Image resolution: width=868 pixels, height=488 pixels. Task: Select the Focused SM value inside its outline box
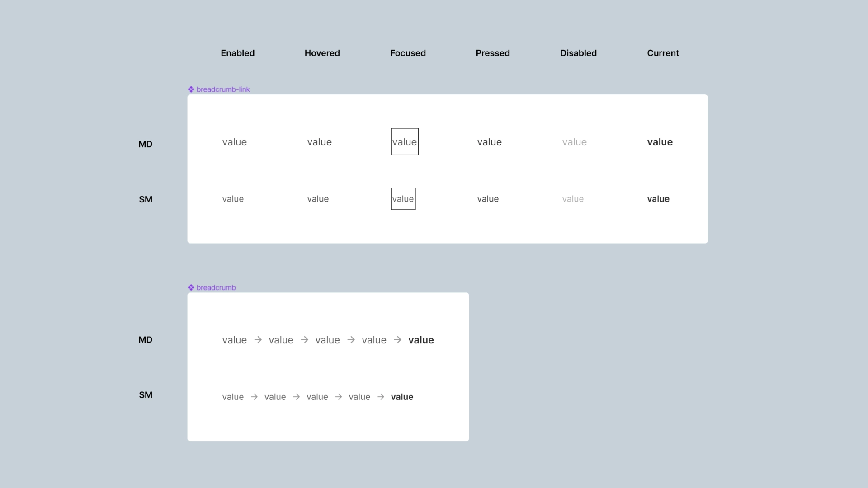pyautogui.click(x=403, y=199)
